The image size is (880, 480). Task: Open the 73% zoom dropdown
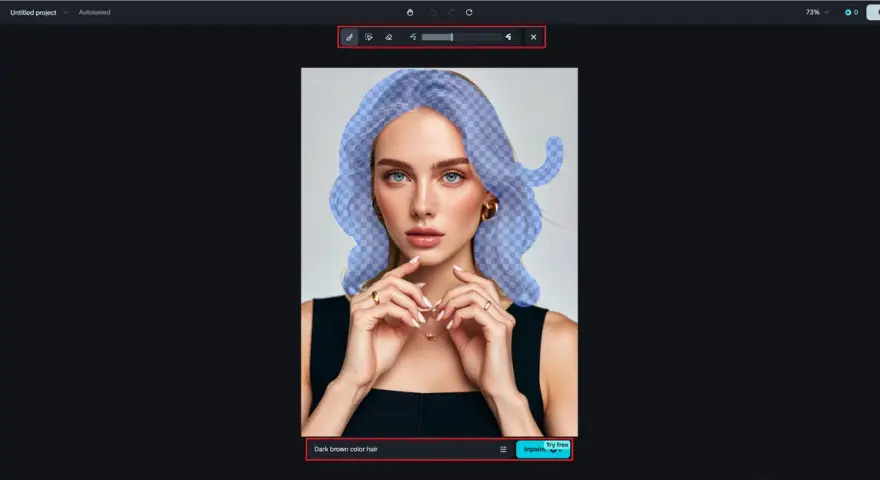click(817, 12)
